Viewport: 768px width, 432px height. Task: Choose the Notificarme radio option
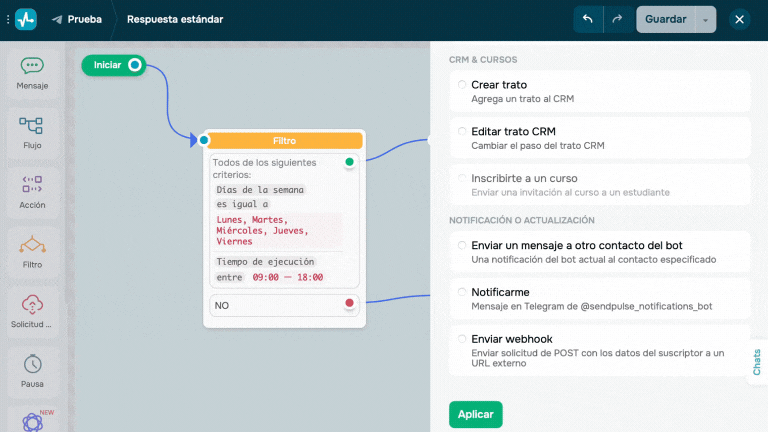[462, 292]
